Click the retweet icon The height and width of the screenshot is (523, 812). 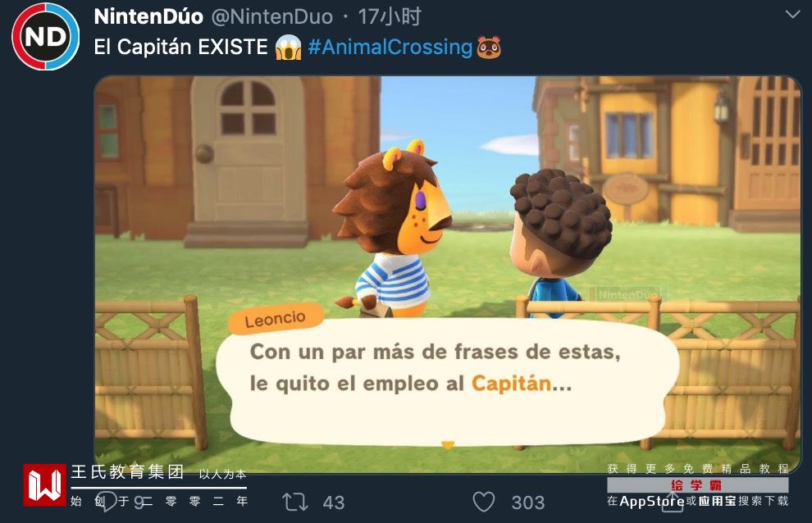[x=295, y=502]
